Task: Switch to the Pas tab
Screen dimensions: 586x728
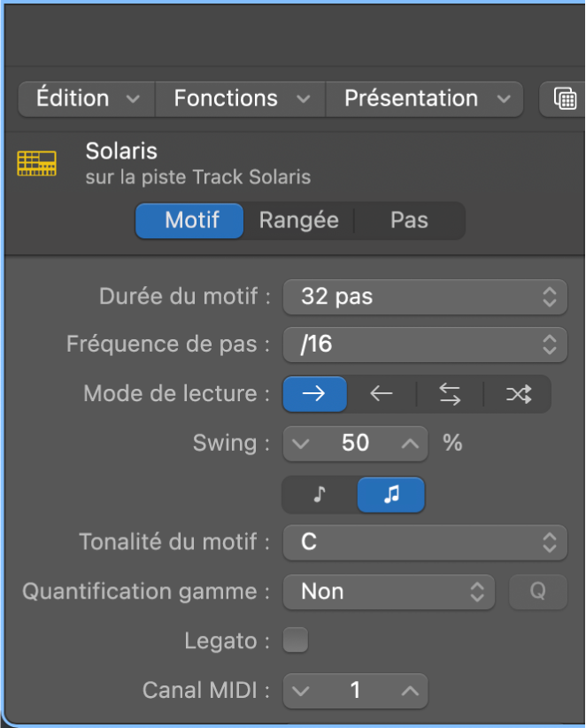Action: point(409,221)
